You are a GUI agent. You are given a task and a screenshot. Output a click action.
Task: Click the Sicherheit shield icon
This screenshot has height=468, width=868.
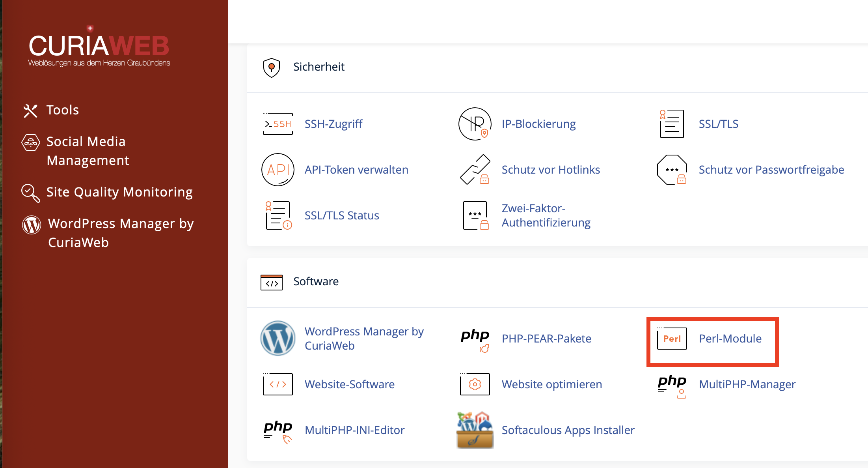(x=272, y=67)
